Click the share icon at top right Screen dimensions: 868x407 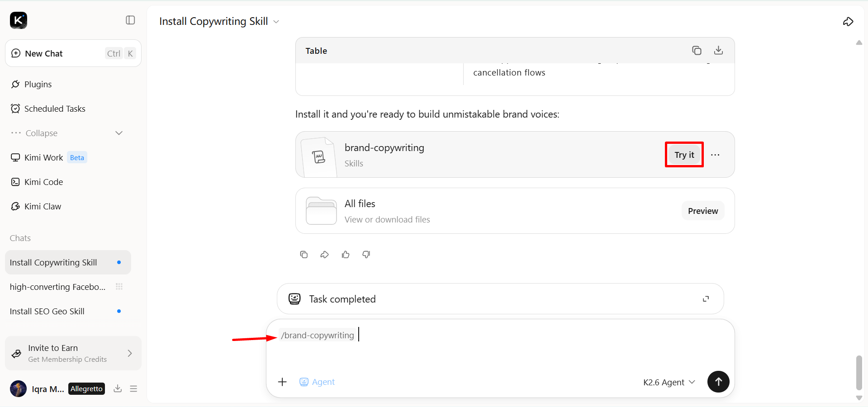click(848, 22)
